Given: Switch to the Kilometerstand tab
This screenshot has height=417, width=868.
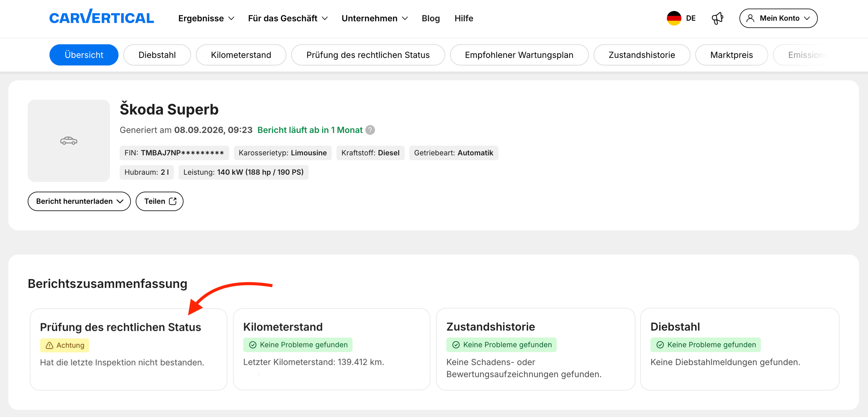Looking at the screenshot, I should 241,55.
